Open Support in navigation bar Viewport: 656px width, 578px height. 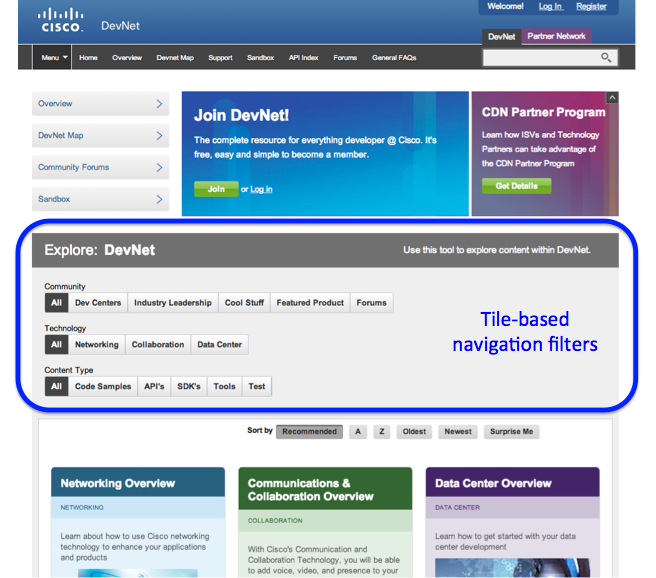point(220,58)
